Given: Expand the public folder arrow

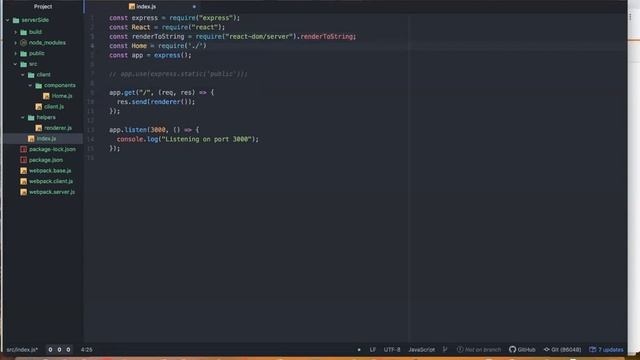Looking at the screenshot, I should [16, 53].
